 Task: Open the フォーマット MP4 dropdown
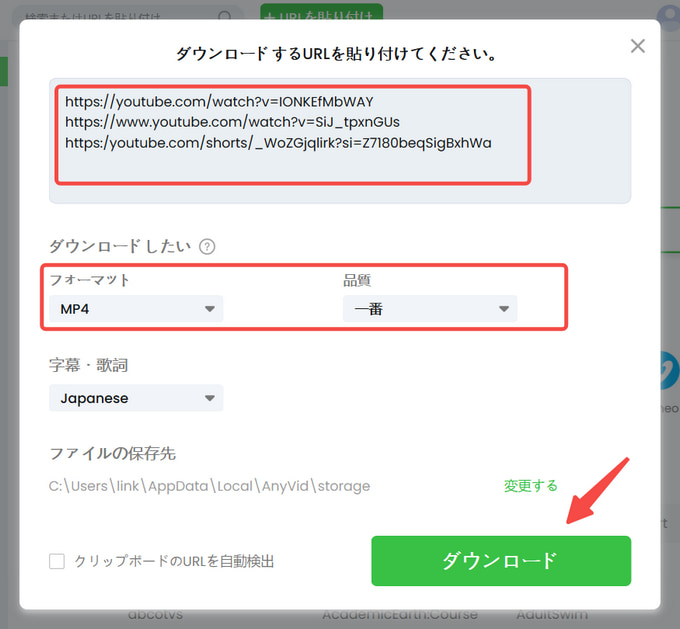point(136,309)
